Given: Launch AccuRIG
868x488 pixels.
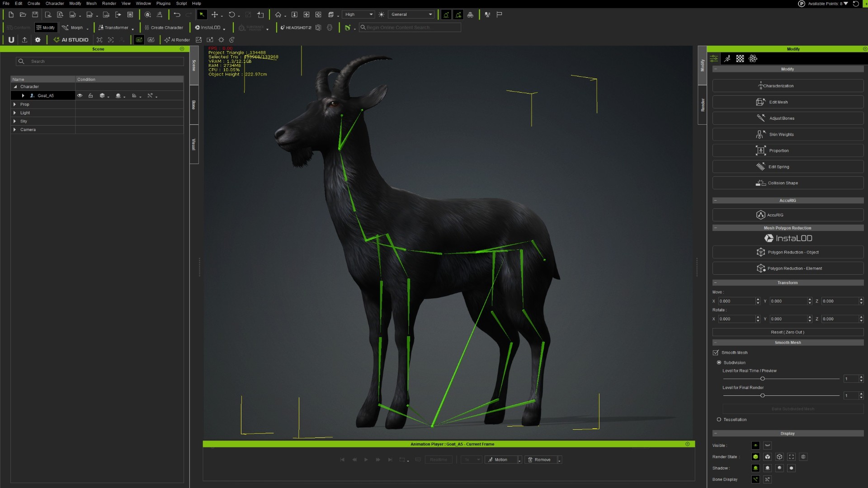Looking at the screenshot, I should pyautogui.click(x=788, y=215).
